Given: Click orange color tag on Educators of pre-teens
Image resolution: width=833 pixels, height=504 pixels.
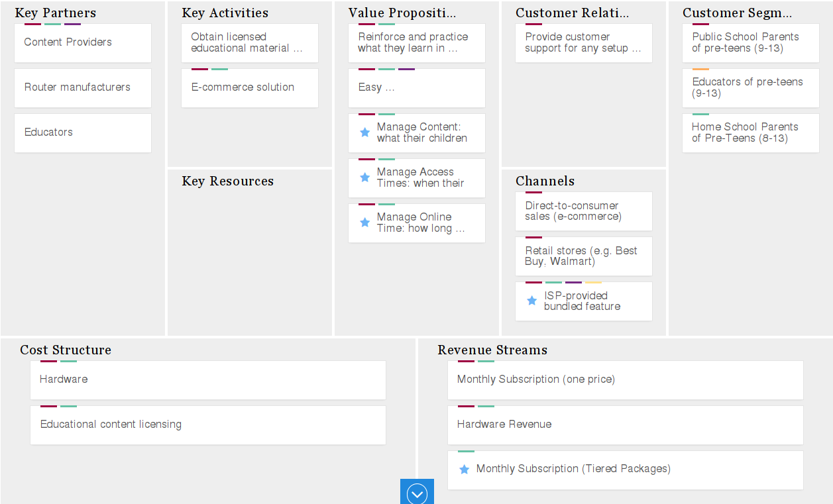Looking at the screenshot, I should pos(700,70).
